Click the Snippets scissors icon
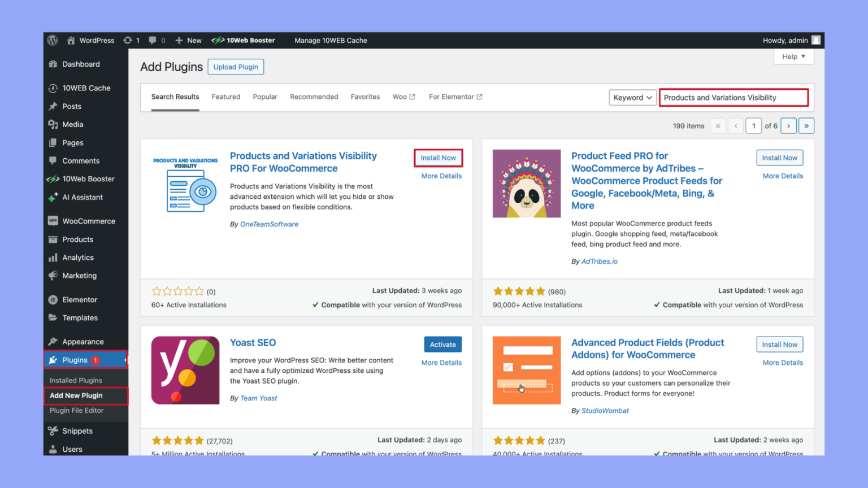868x488 pixels. click(x=53, y=430)
